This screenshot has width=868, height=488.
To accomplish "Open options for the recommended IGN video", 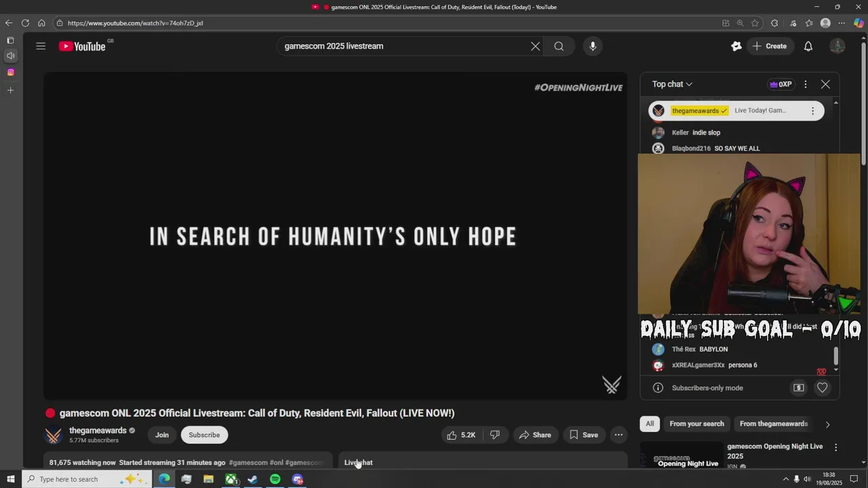I will (x=835, y=447).
